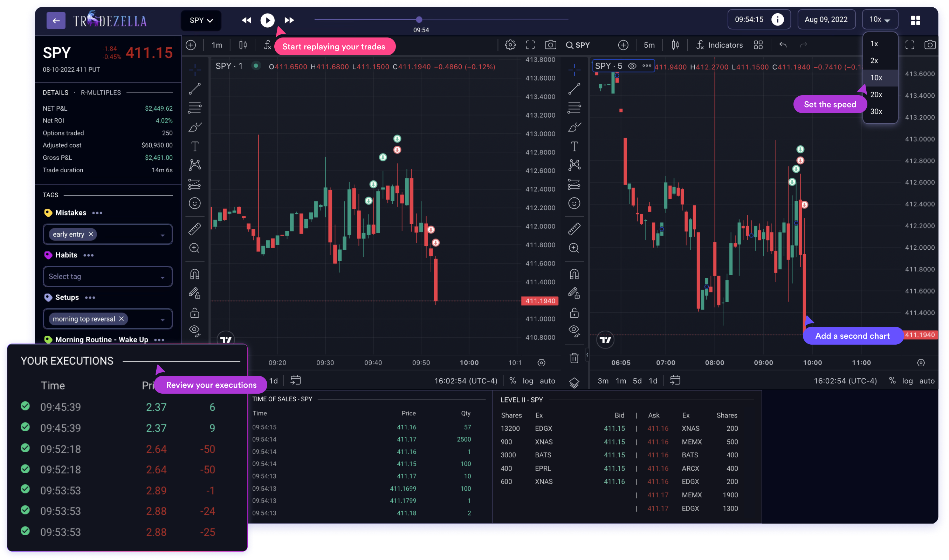Toggle log scale on the left chart

[528, 381]
